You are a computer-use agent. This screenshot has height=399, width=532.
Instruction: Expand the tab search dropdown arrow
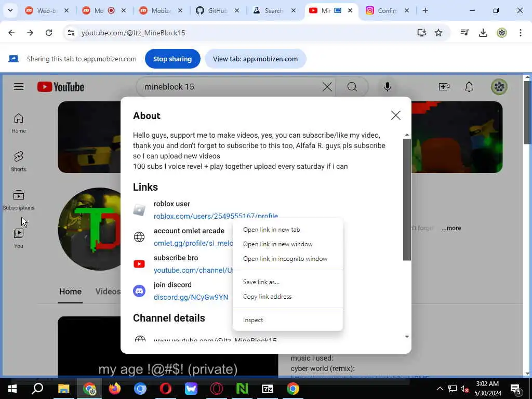click(10, 10)
